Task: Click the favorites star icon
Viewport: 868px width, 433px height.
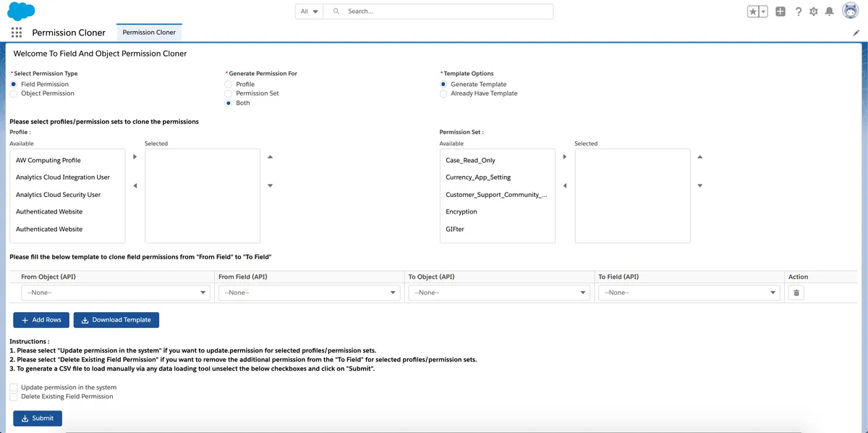Action: pos(753,12)
